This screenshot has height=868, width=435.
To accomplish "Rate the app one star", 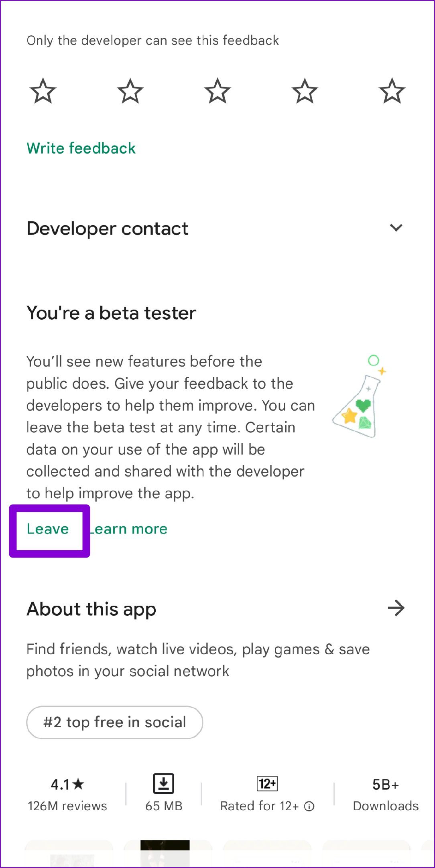I will click(43, 91).
